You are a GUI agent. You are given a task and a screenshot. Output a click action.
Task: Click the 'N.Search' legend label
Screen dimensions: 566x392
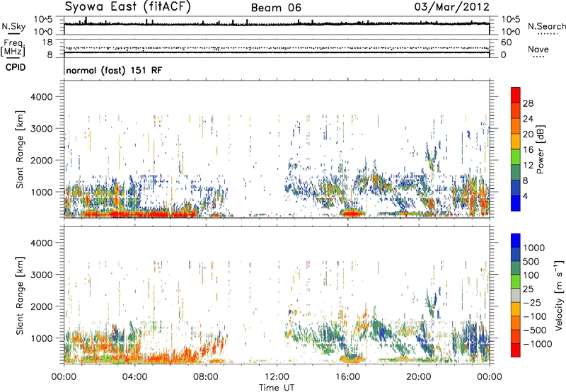click(x=547, y=26)
